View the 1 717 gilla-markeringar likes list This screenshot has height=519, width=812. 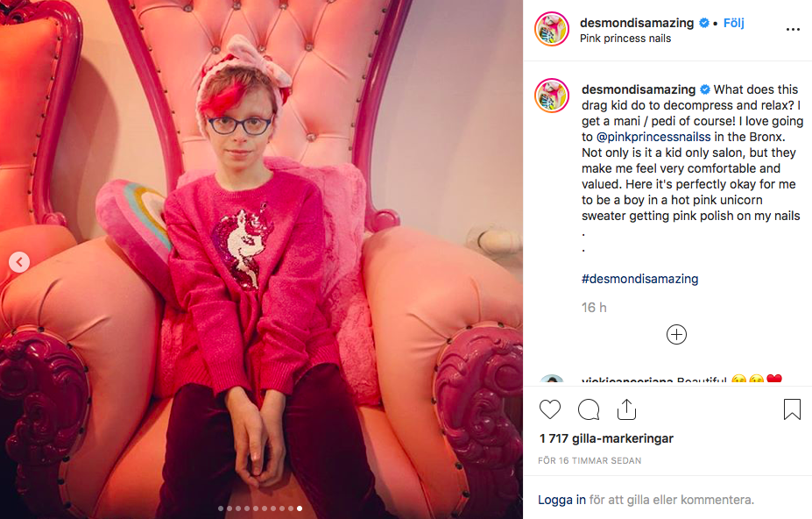[606, 438]
